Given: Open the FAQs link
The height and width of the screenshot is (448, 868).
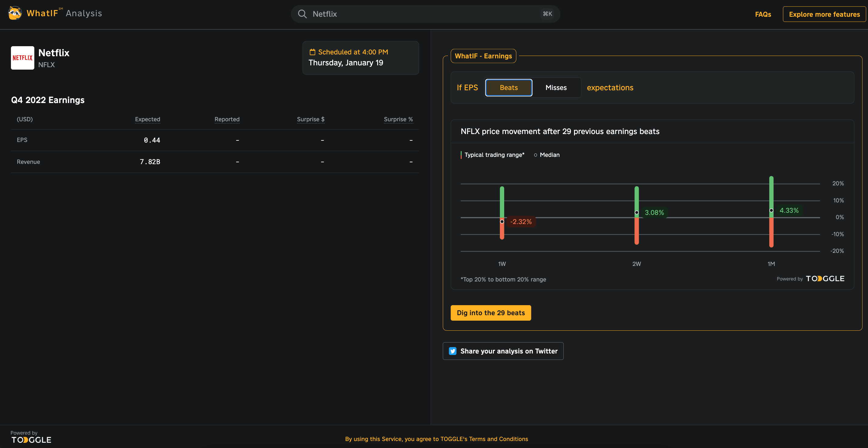Looking at the screenshot, I should point(763,14).
